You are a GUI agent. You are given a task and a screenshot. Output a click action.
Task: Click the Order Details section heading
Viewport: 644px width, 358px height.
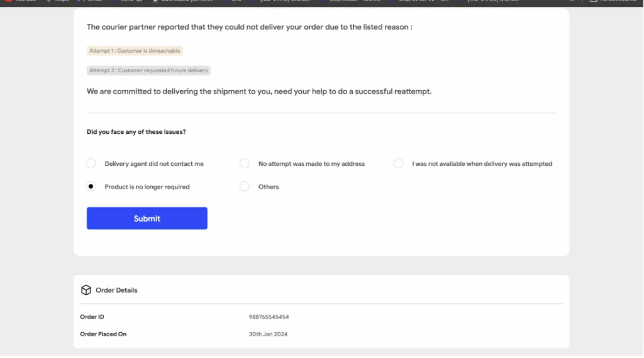click(x=116, y=290)
